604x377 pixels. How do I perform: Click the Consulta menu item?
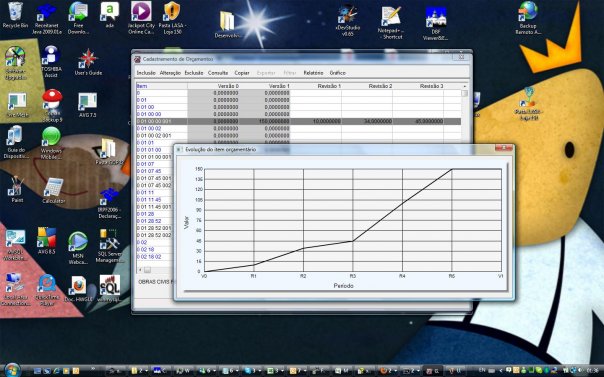pyautogui.click(x=218, y=73)
